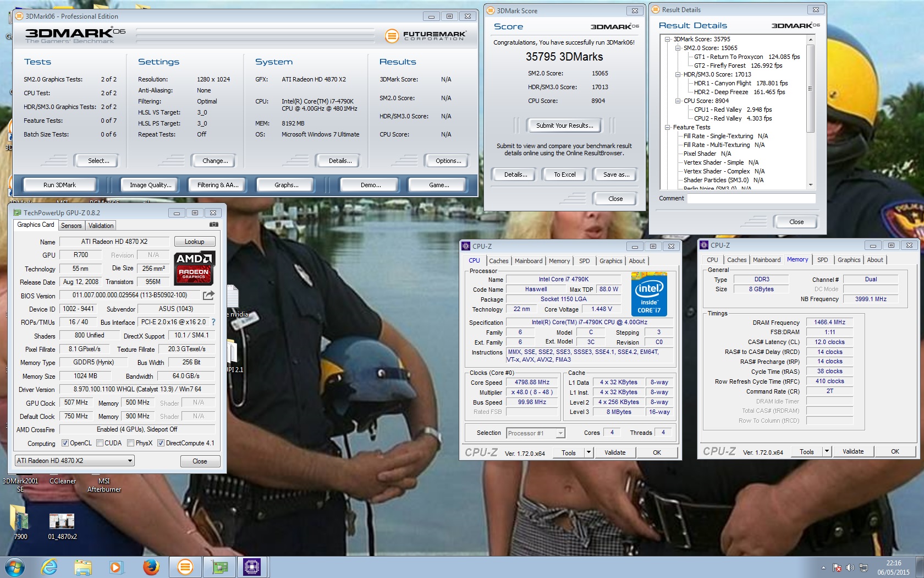Image resolution: width=924 pixels, height=578 pixels.
Task: Select CPU1 - Red Valley row
Action: (x=733, y=110)
